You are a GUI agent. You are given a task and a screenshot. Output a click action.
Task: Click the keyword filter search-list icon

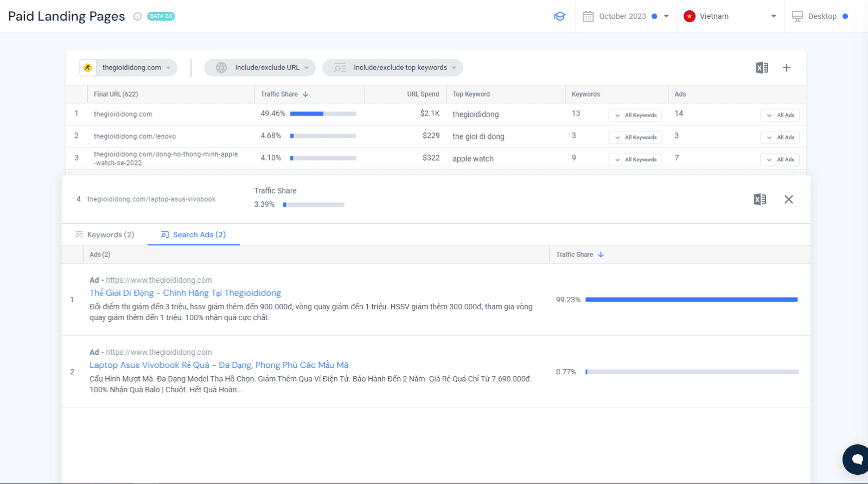tap(340, 68)
